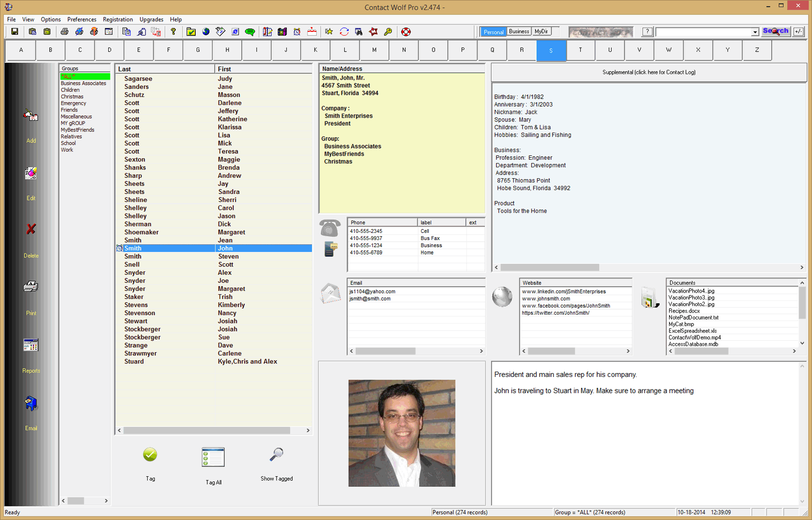Open the Upgrades menu
Image resolution: width=812 pixels, height=520 pixels.
point(152,19)
